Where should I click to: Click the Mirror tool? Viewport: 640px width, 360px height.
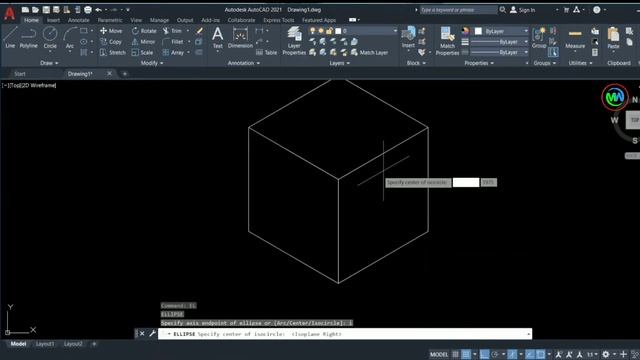(x=143, y=42)
